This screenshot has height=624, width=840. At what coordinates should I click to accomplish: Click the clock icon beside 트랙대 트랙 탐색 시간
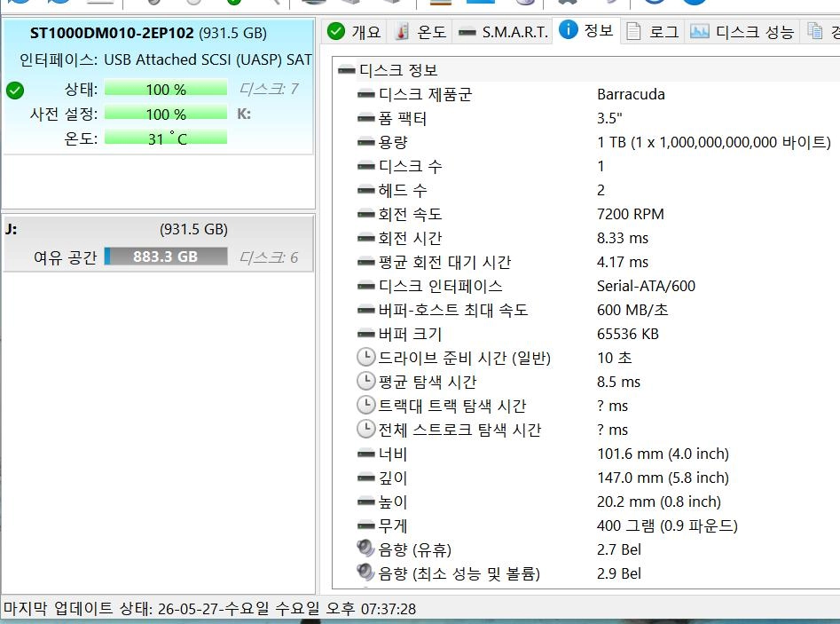point(366,405)
